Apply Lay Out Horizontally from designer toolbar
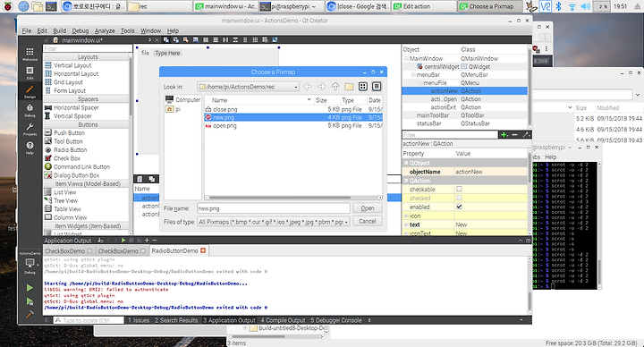This screenshot has height=347, width=644. (x=206, y=40)
